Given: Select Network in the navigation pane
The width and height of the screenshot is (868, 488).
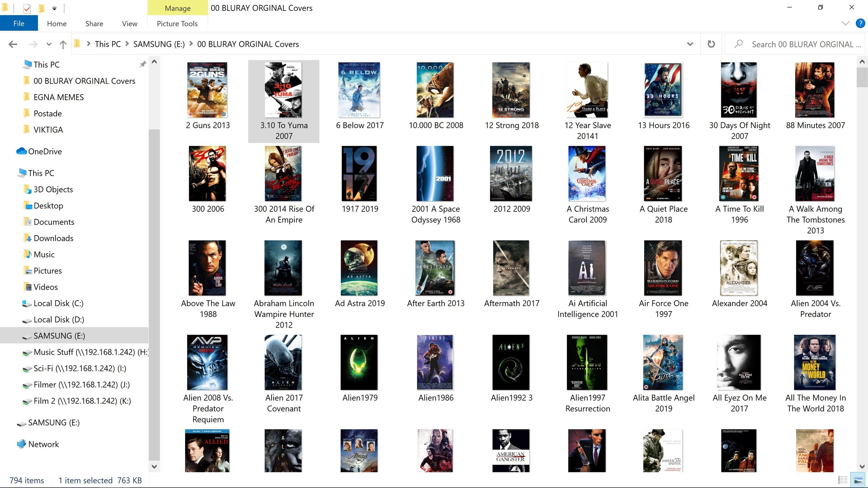Looking at the screenshot, I should pos(43,444).
